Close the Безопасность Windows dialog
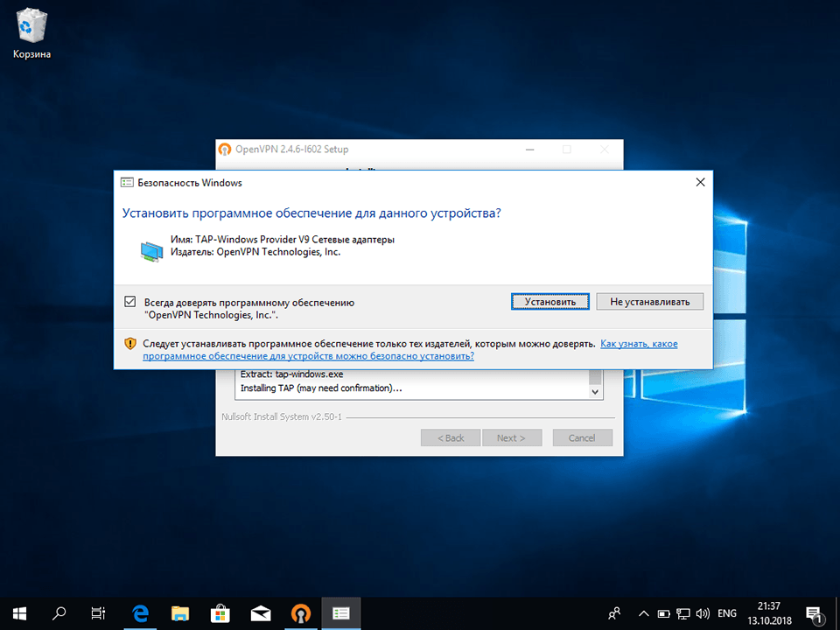The width and height of the screenshot is (840, 630). pyautogui.click(x=700, y=182)
